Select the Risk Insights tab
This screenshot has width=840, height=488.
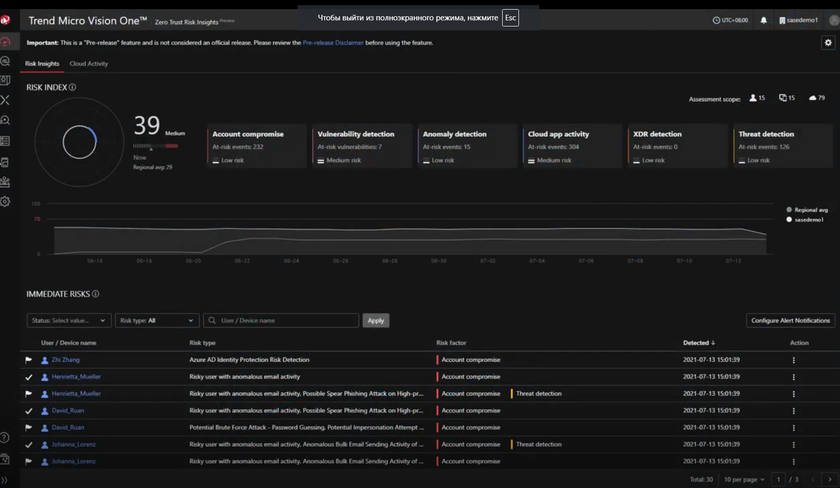coord(42,64)
